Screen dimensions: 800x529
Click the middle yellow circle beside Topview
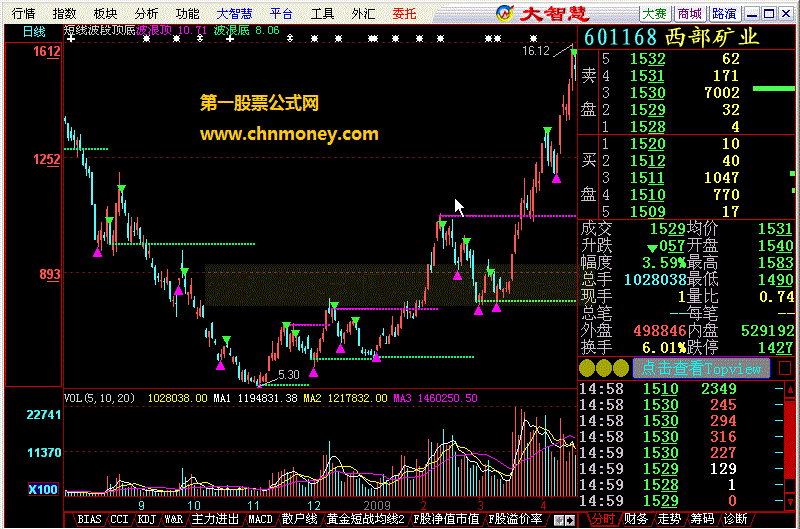pyautogui.click(x=604, y=368)
